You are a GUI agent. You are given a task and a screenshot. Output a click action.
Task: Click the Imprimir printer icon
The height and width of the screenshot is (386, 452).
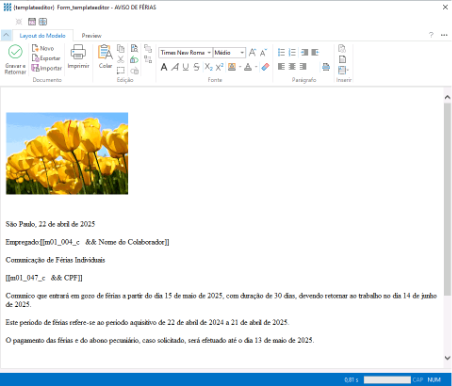[x=78, y=52]
